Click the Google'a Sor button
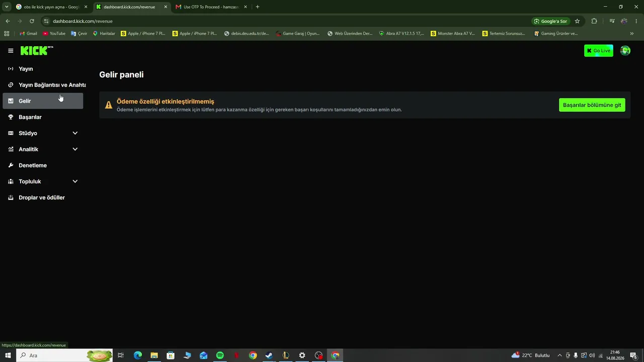Viewport: 644px width, 362px height. pos(551,21)
